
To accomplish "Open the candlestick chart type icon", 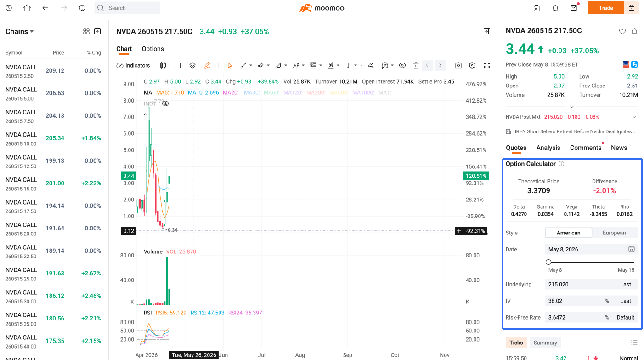I will 163,65.
